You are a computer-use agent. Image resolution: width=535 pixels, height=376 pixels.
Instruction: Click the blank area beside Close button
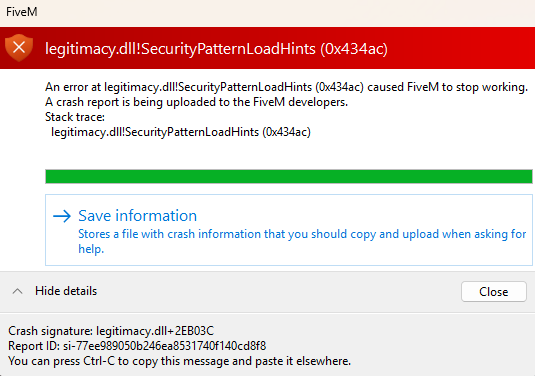pyautogui.click(x=273, y=292)
